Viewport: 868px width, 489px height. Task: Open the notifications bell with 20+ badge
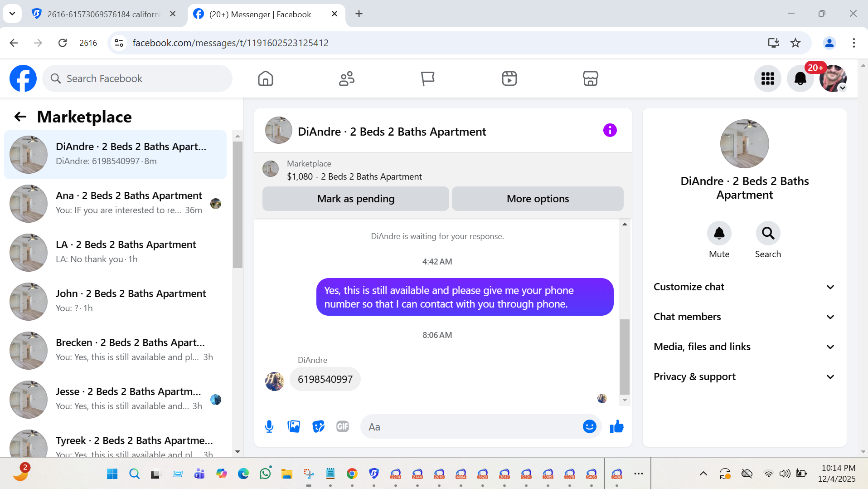click(800, 78)
